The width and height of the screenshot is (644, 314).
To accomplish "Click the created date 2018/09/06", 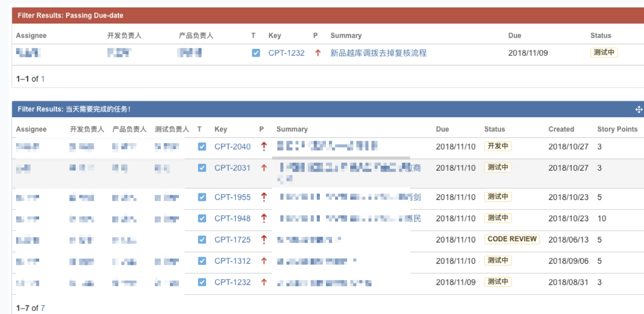I will pos(569,261).
